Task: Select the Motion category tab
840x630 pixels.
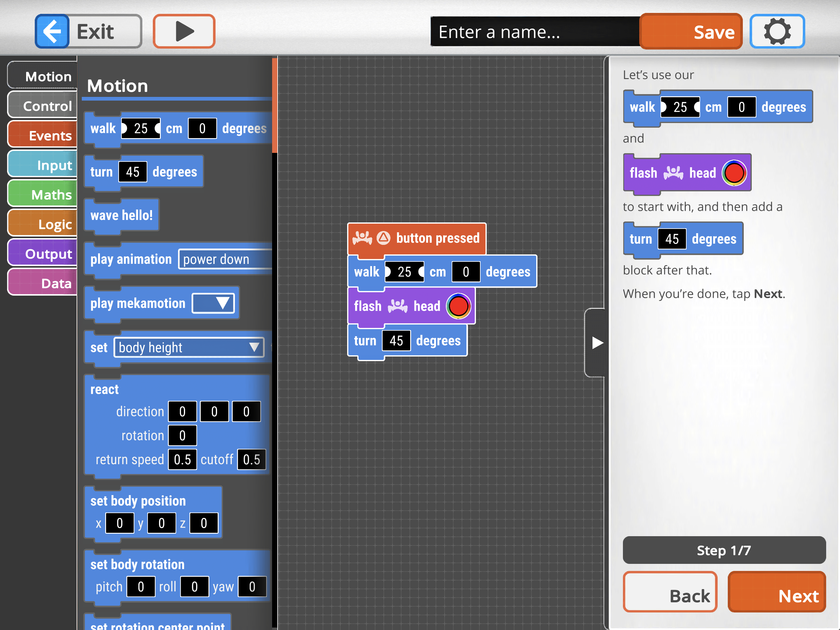Action: (42, 76)
